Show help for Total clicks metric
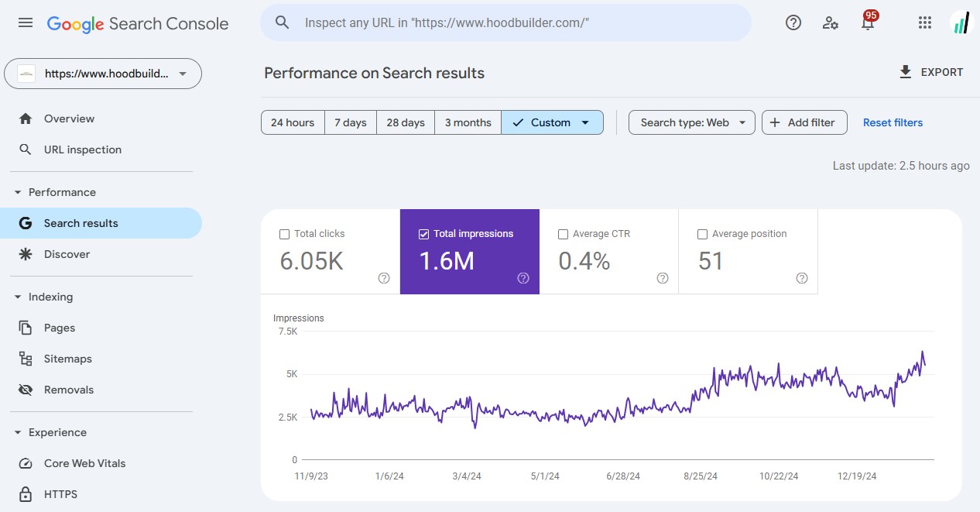The image size is (980, 512). pos(384,278)
